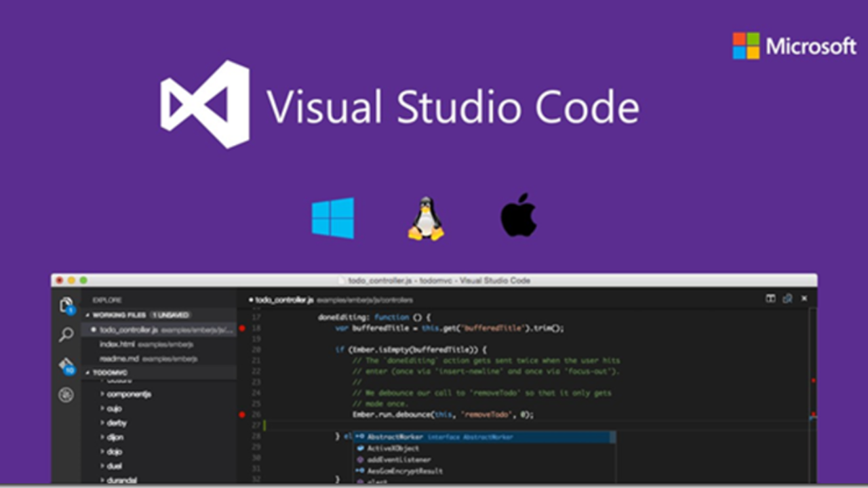Click the EXPLORE panel header
The height and width of the screenshot is (488, 868).
click(107, 299)
